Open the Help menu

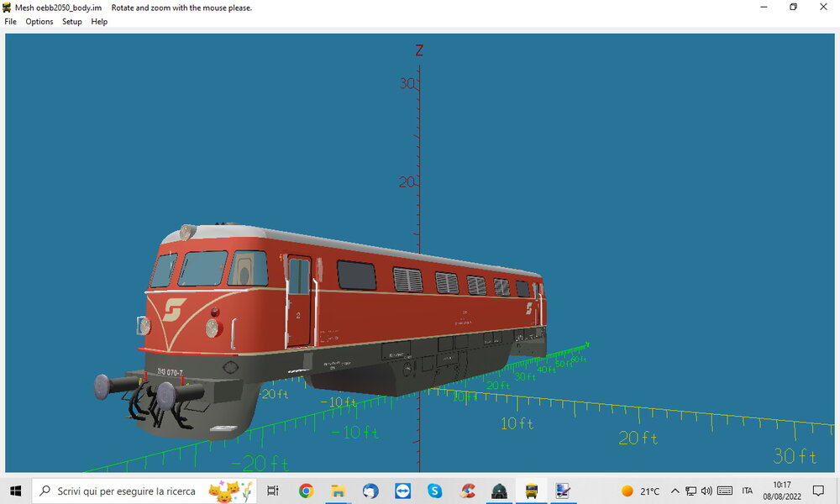click(99, 22)
